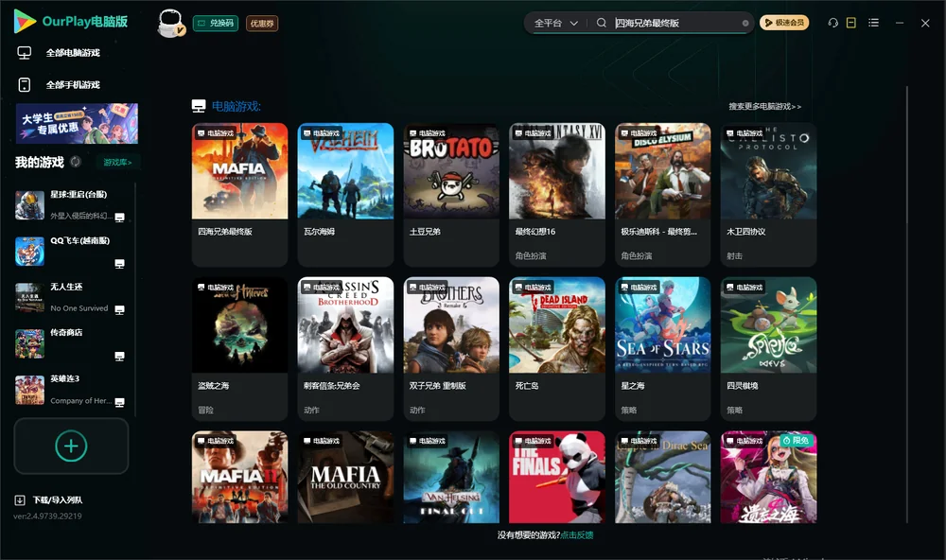This screenshot has height=560, width=946.
Task: Open 游戏库> link
Action: [117, 163]
